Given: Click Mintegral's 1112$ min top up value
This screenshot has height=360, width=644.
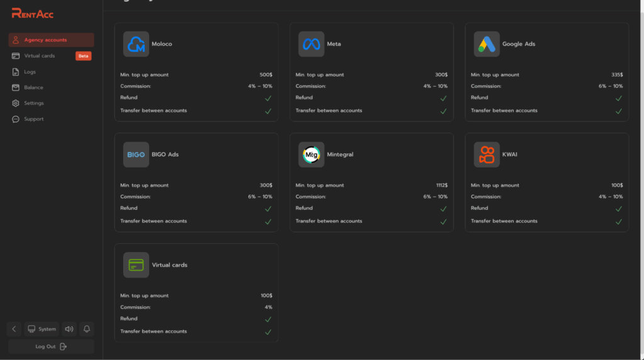Looking at the screenshot, I should coord(442,185).
